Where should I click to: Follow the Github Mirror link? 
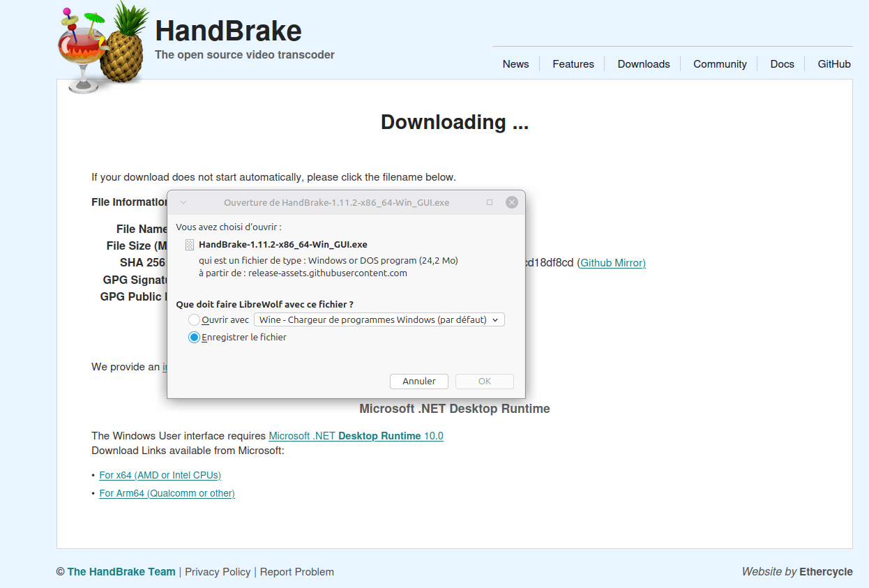click(x=613, y=263)
